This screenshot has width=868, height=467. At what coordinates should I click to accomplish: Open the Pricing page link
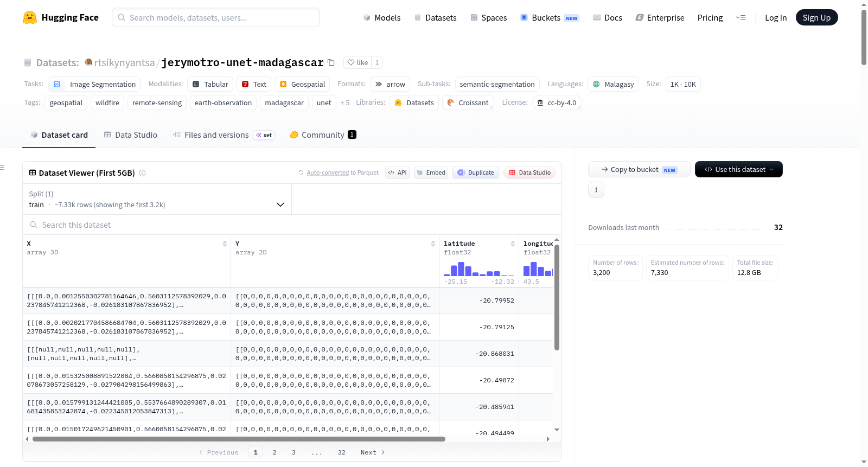click(x=710, y=17)
